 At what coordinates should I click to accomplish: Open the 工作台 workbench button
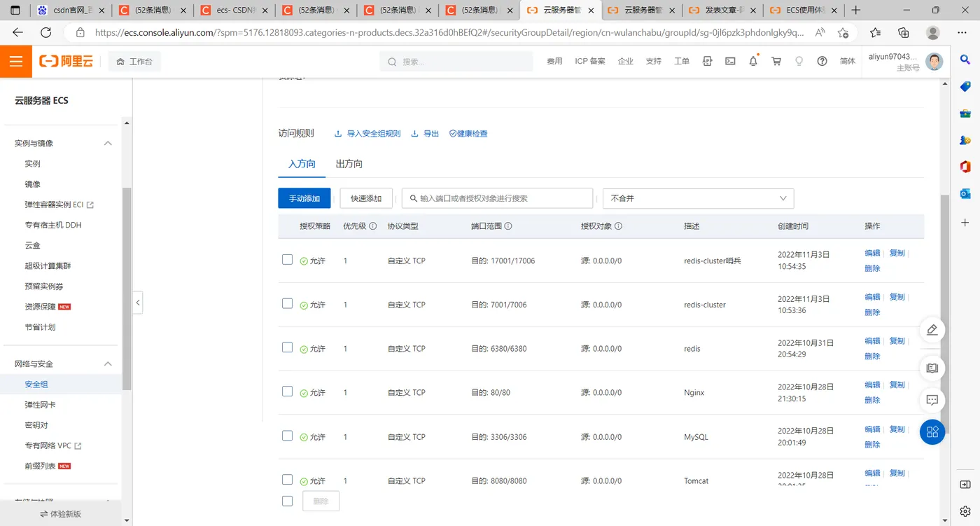(x=134, y=62)
